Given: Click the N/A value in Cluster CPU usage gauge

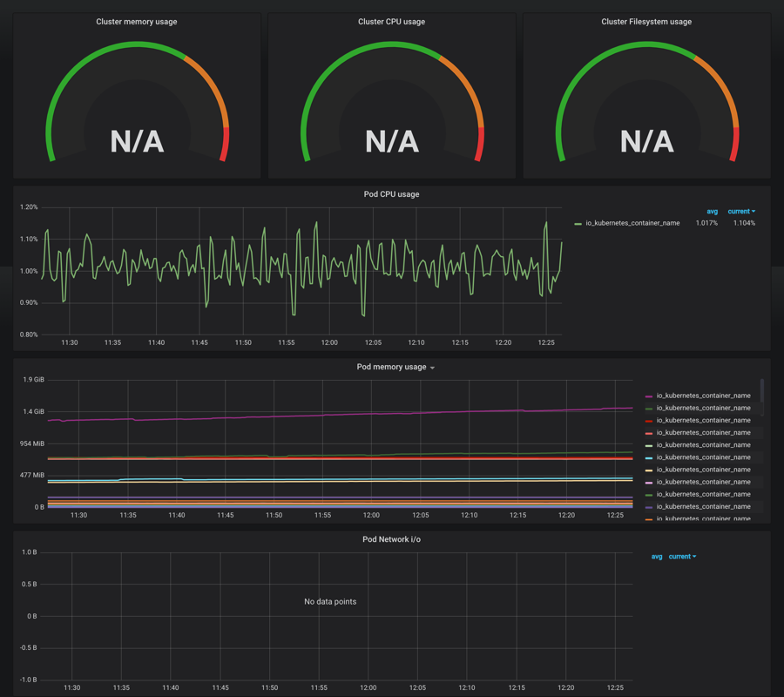Looking at the screenshot, I should click(x=391, y=141).
